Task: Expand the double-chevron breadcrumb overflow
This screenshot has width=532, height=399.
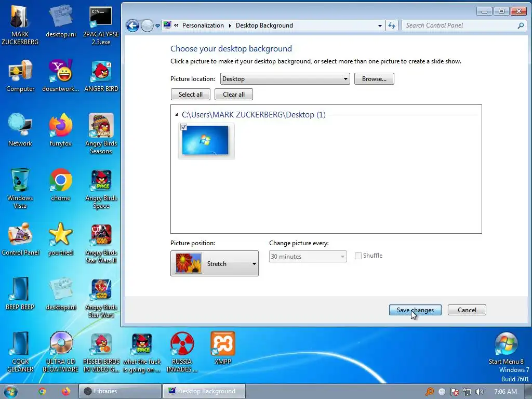Action: pos(176,25)
